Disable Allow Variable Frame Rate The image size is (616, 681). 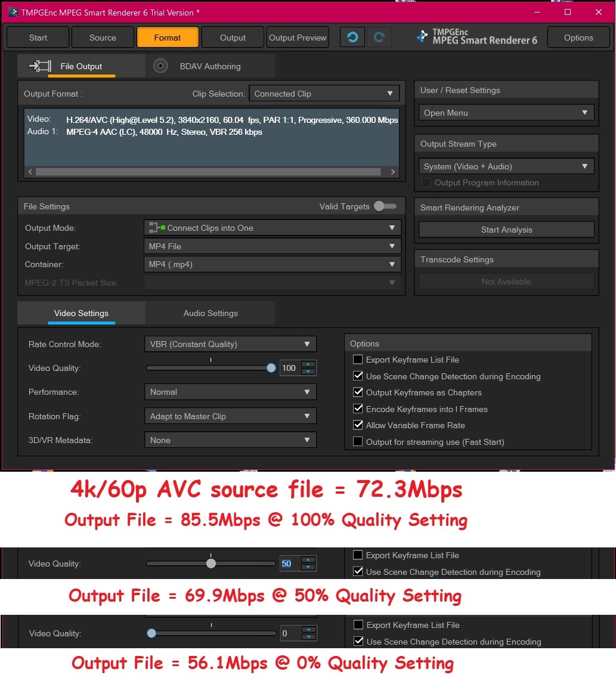(x=358, y=425)
